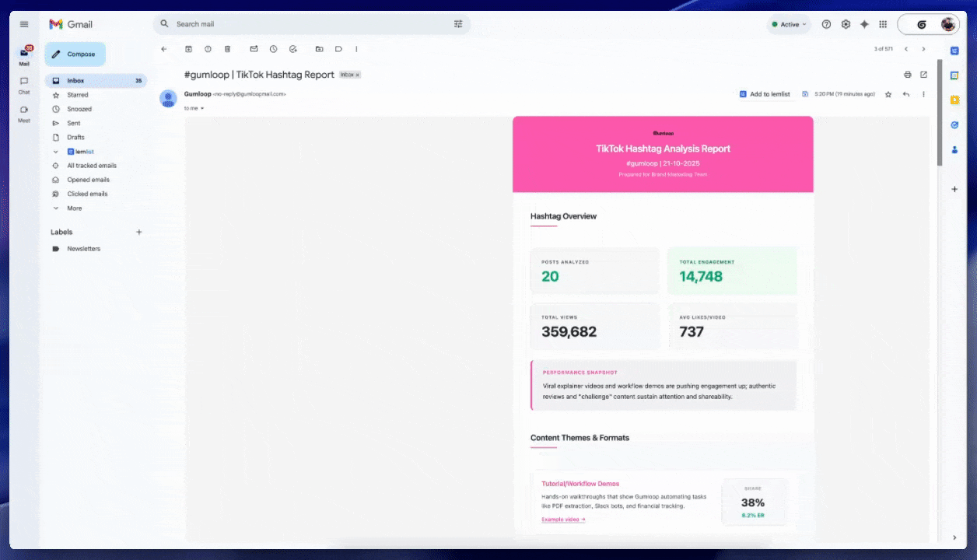Screen dimensions: 977x560
Task: Open the Active status dropdown
Action: click(x=790, y=24)
